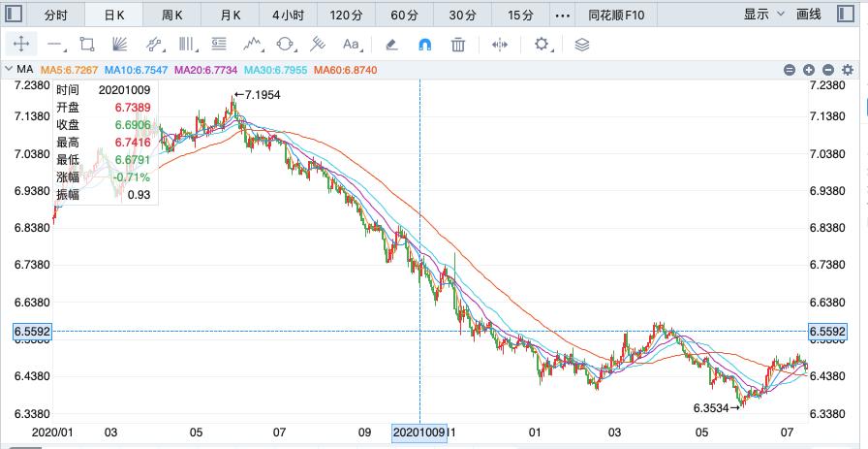Click the minus icon on MA bar
This screenshot has width=868, height=449.
pyautogui.click(x=827, y=70)
